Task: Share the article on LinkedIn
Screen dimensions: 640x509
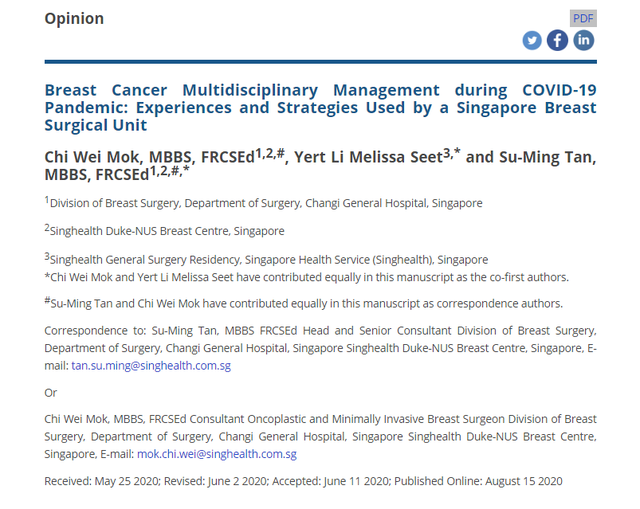Action: point(583,40)
